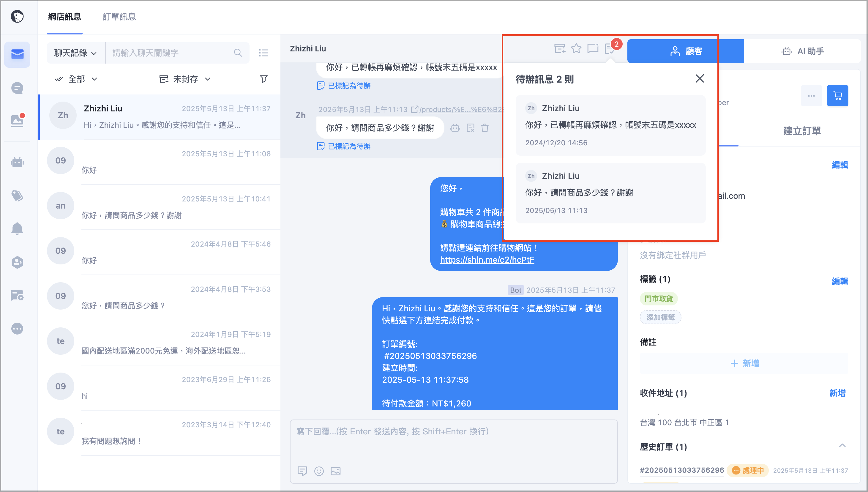
Task: Click 新增 next to 收件地址
Action: 837,393
